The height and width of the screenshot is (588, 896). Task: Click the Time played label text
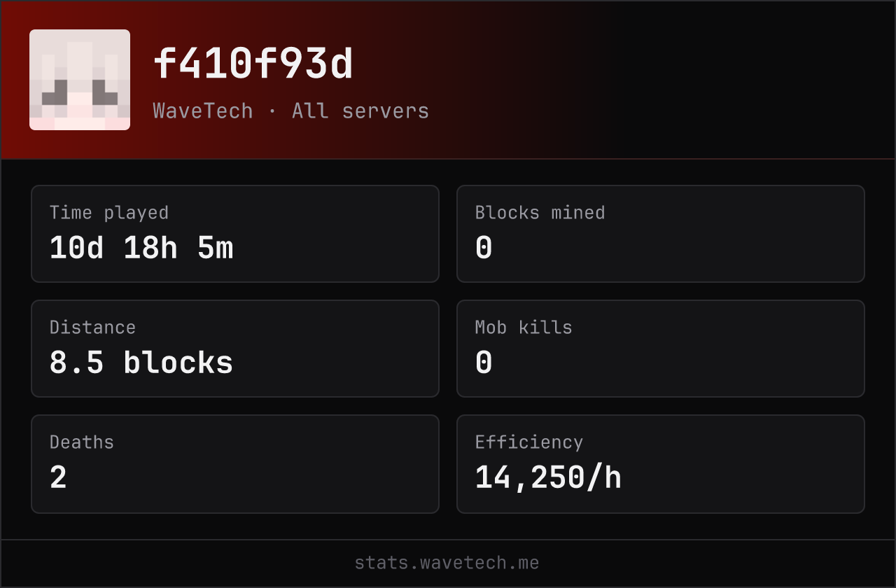click(109, 213)
